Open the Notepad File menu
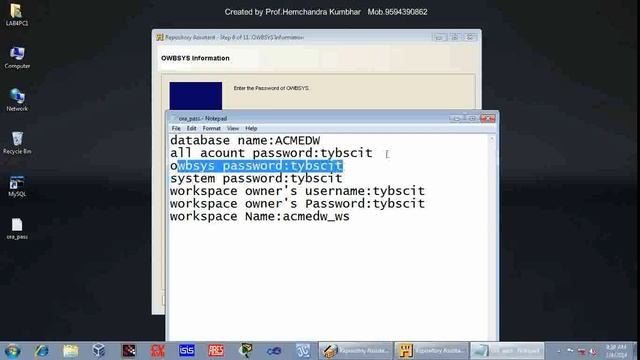 176,128
